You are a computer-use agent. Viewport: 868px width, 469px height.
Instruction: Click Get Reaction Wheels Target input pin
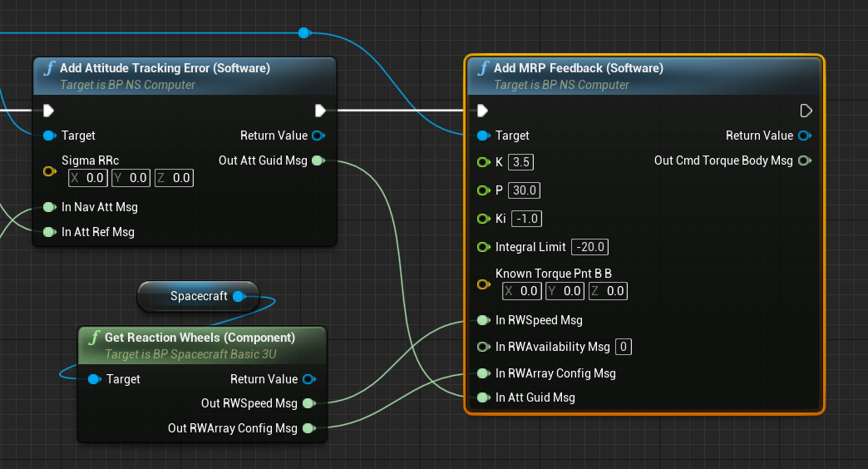pyautogui.click(x=94, y=379)
